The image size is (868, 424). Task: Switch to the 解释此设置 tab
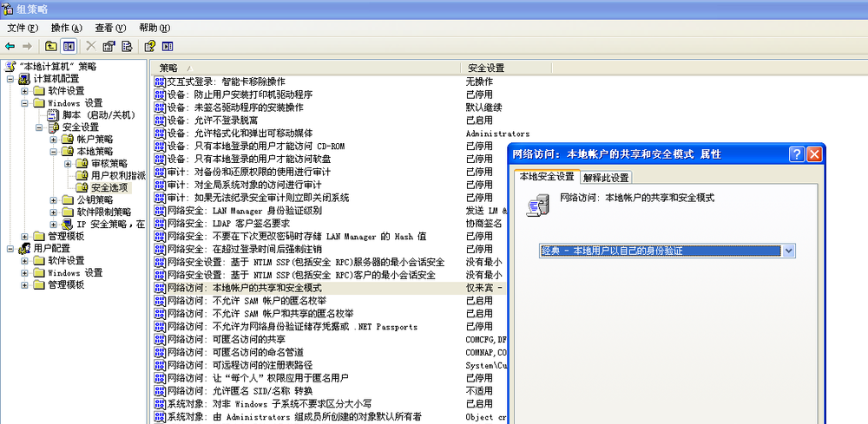[606, 177]
